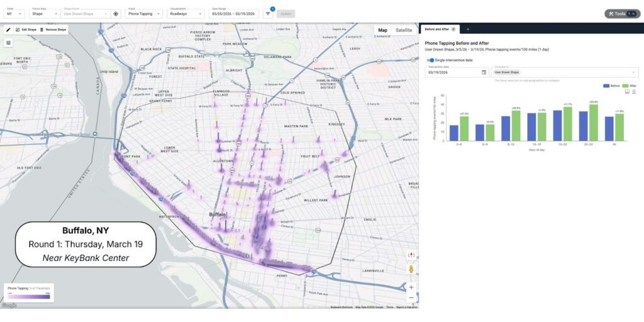Open the map layers settings icon
644x322 pixels.
9,43
